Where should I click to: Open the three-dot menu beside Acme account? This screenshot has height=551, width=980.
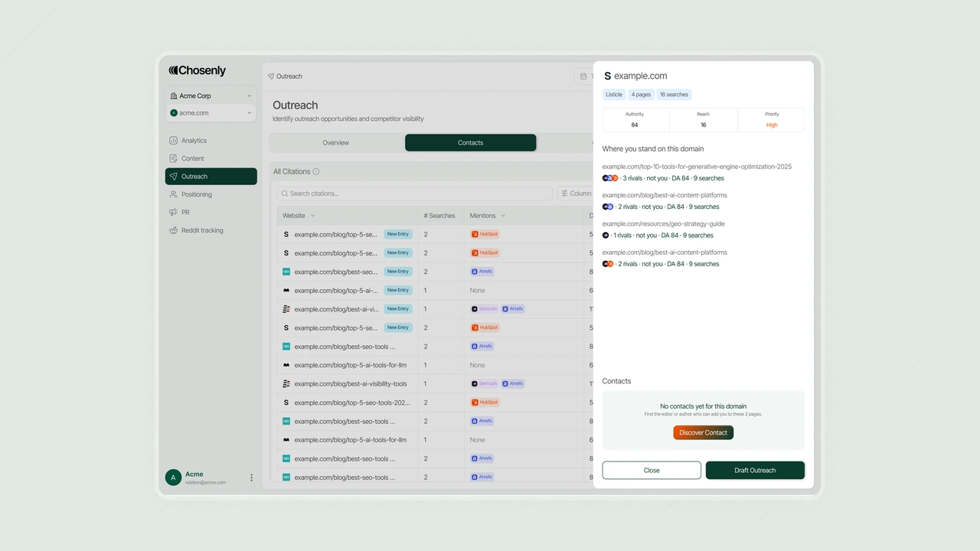point(251,478)
